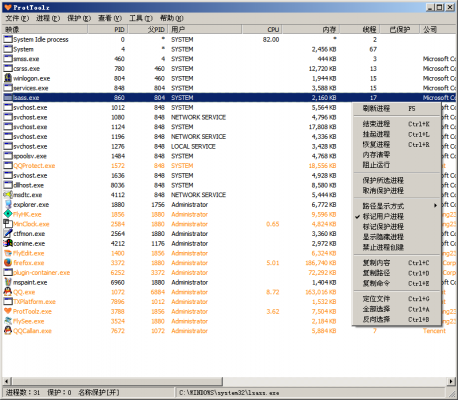Open the 进程(P) menu
The image size is (458, 400).
coord(48,18)
